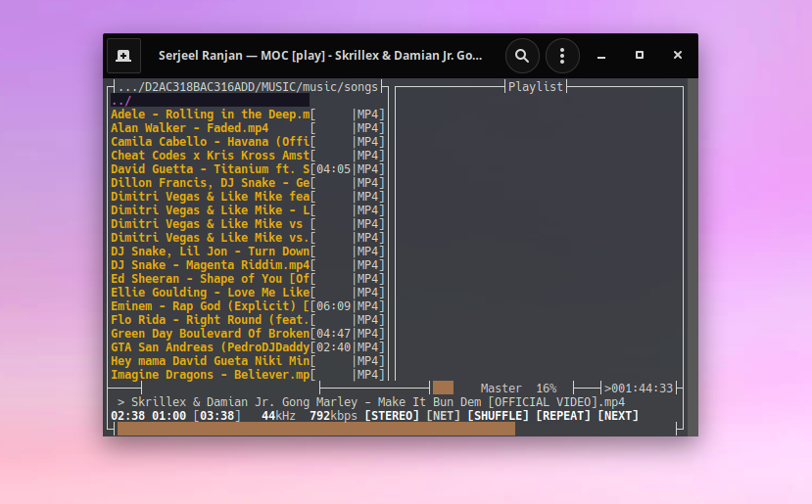Click the 04:47 Green Day duration
The image size is (812, 504).
point(333,334)
